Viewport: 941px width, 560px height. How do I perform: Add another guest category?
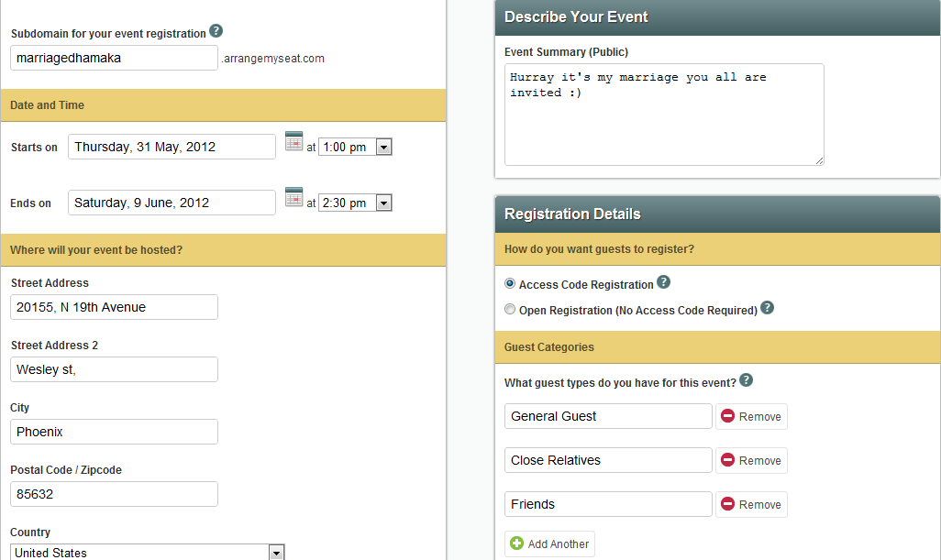click(549, 544)
